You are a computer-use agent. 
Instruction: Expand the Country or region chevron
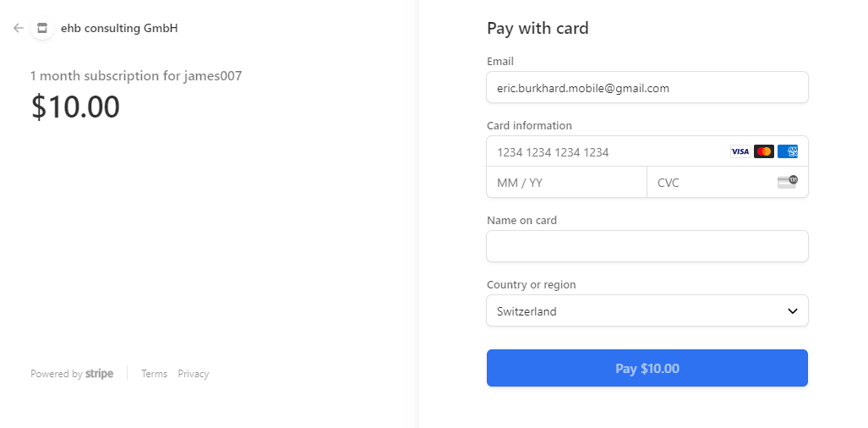coord(792,311)
